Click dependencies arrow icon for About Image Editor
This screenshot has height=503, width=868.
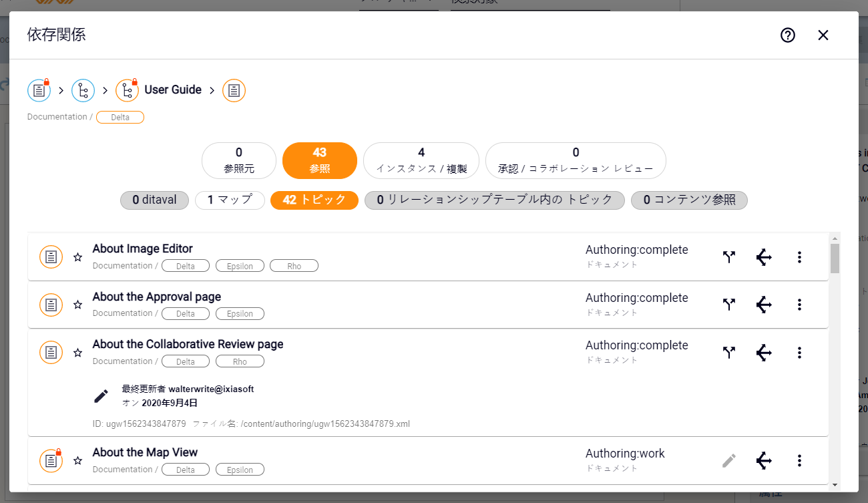coord(764,257)
